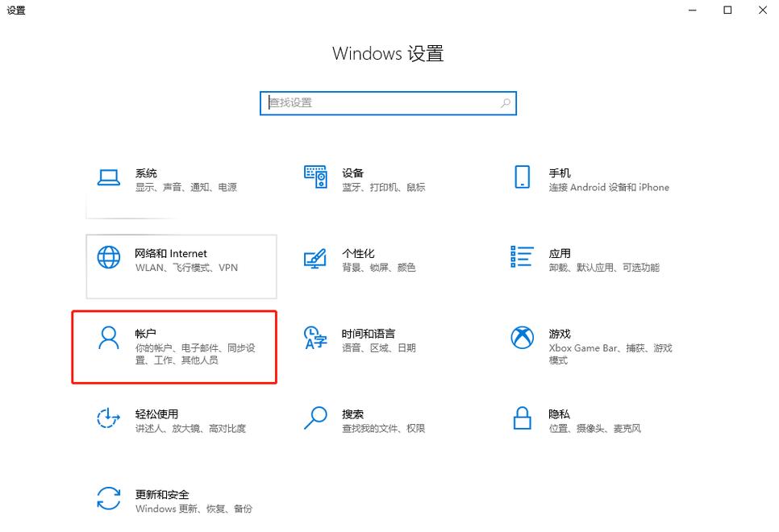Screen dimensions: 779x532
Task: Open the 个性化 paintbrush icon
Action: (315, 258)
